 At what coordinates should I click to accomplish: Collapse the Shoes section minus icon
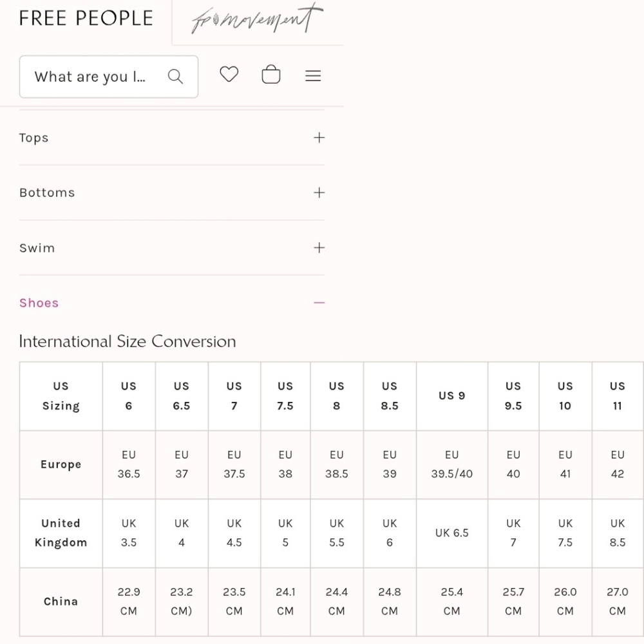click(319, 303)
